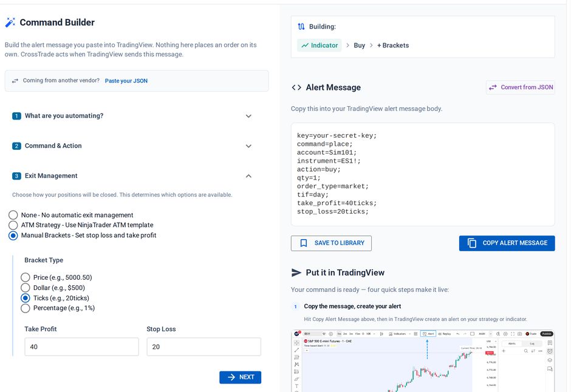Image resolution: width=571 pixels, height=392 pixels.
Task: Choose ATM Strategy NinjaTrader template option
Action: [x=13, y=225]
